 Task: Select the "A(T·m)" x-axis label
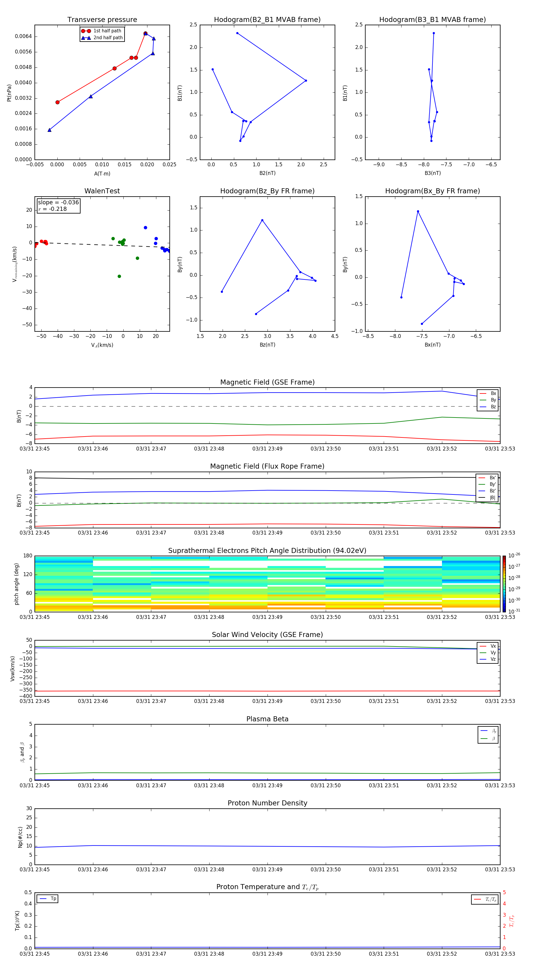coord(102,174)
